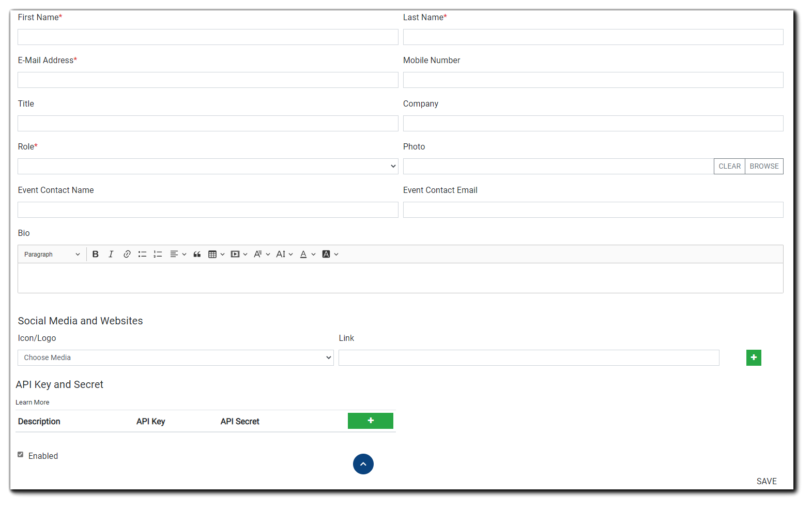Click the social media Link field
Image resolution: width=812 pixels, height=508 pixels.
click(x=529, y=357)
